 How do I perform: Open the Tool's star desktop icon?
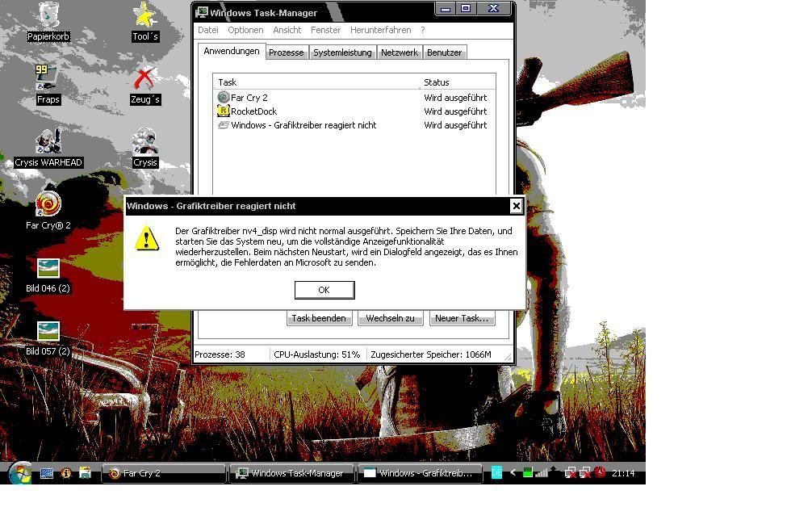click(145, 22)
